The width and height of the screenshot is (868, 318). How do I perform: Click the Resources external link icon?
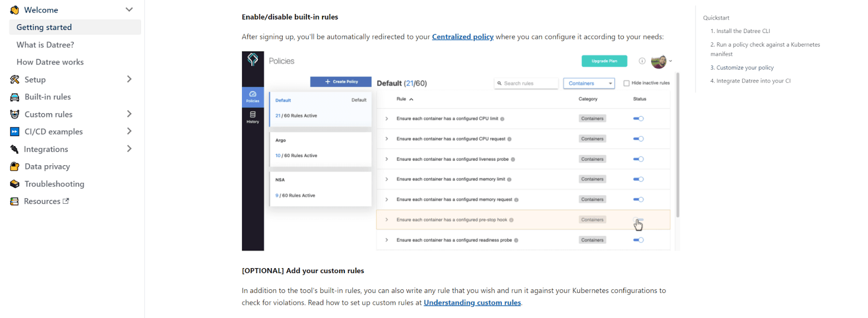66,201
